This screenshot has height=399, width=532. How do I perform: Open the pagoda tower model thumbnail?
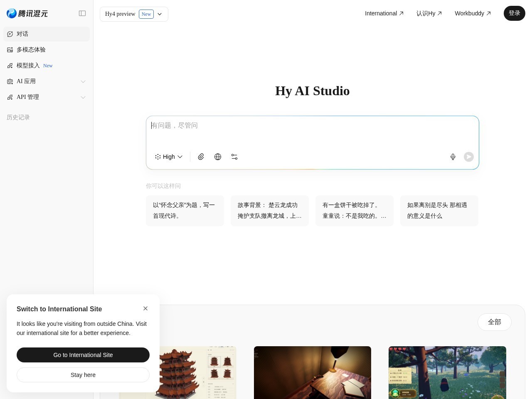point(198,372)
